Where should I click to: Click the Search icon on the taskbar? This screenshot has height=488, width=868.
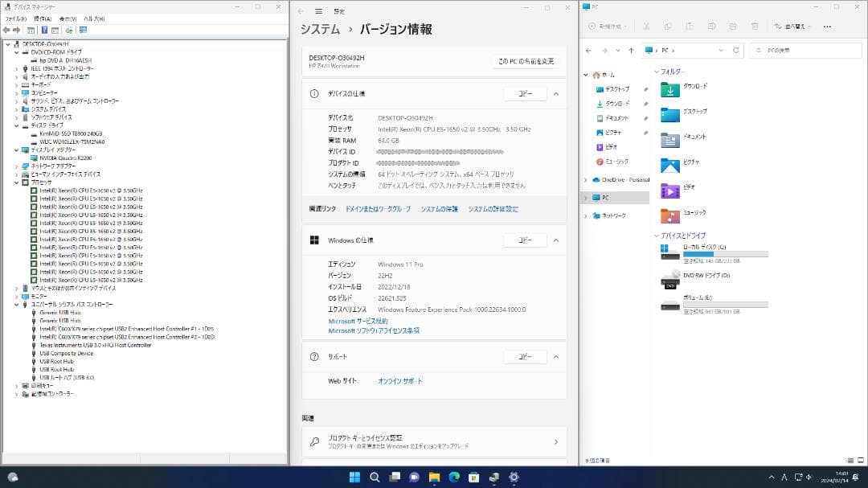click(x=375, y=477)
